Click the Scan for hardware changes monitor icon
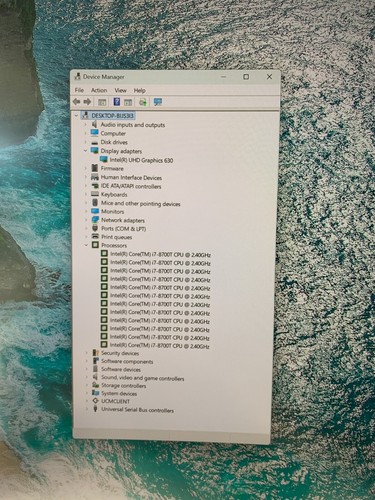 pos(158,102)
